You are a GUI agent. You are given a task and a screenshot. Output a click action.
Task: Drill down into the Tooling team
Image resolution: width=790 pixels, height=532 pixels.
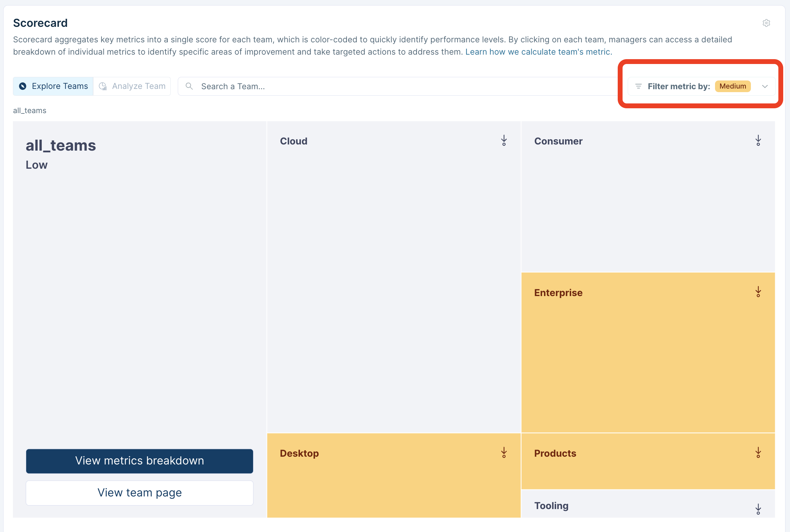tap(758, 509)
